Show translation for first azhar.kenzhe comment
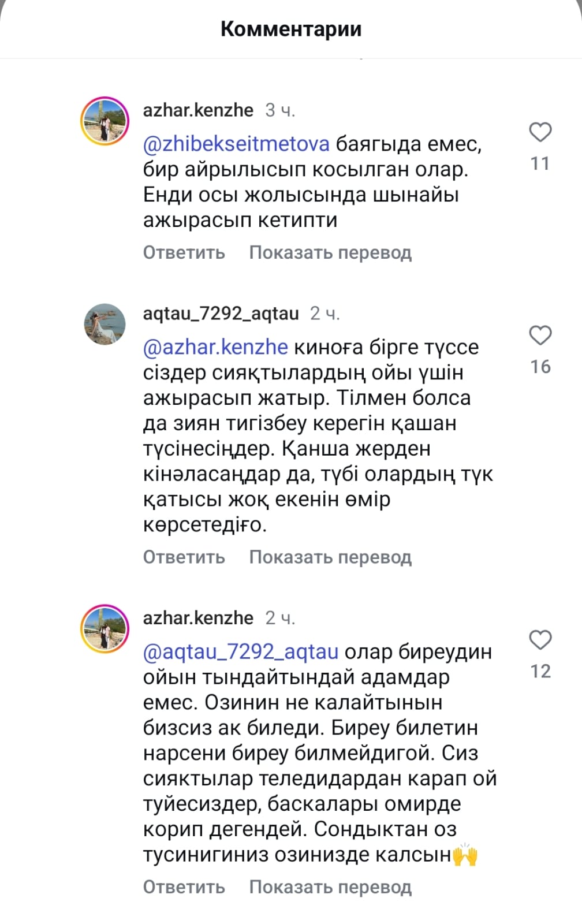Viewport: 582px width, 924px height. [x=330, y=253]
